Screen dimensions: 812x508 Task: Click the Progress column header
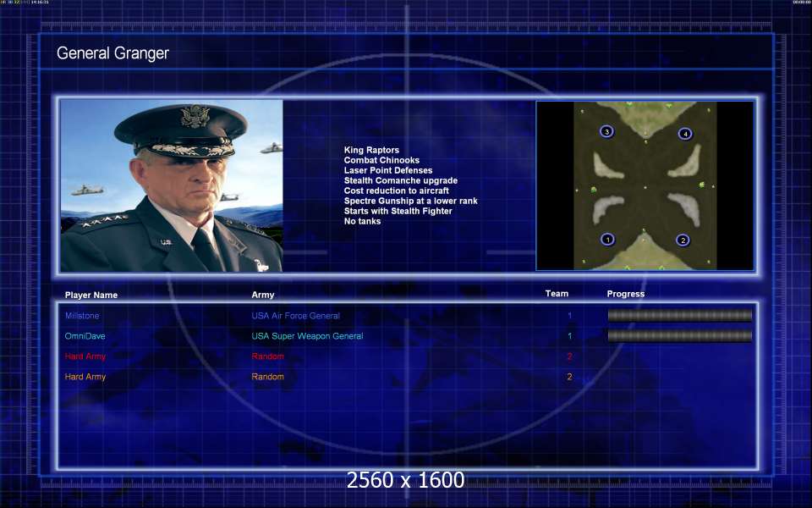(x=626, y=294)
